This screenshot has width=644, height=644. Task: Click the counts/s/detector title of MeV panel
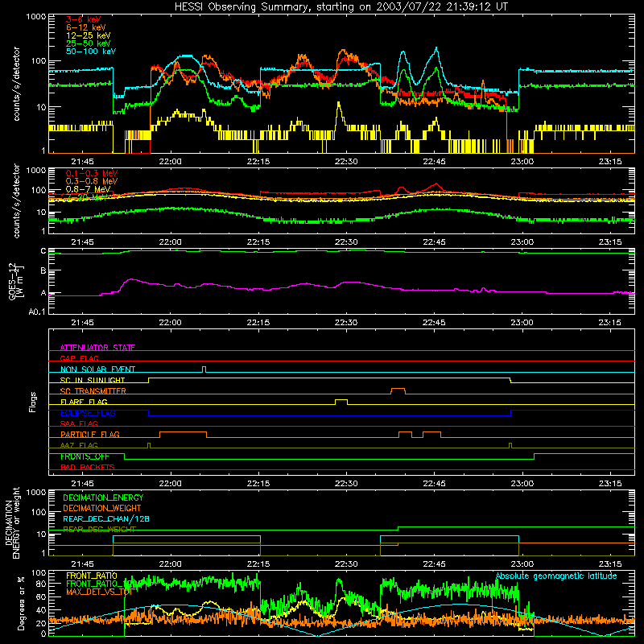pos(16,200)
